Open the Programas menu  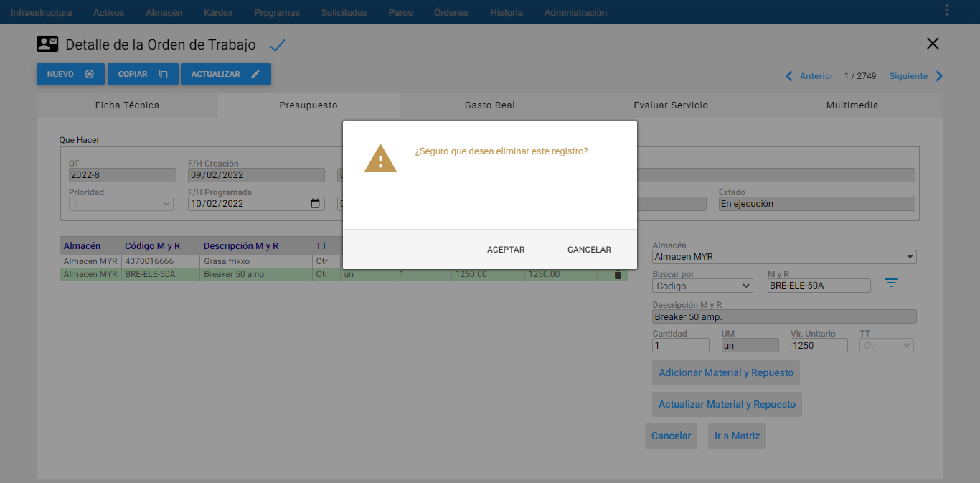coord(277,12)
